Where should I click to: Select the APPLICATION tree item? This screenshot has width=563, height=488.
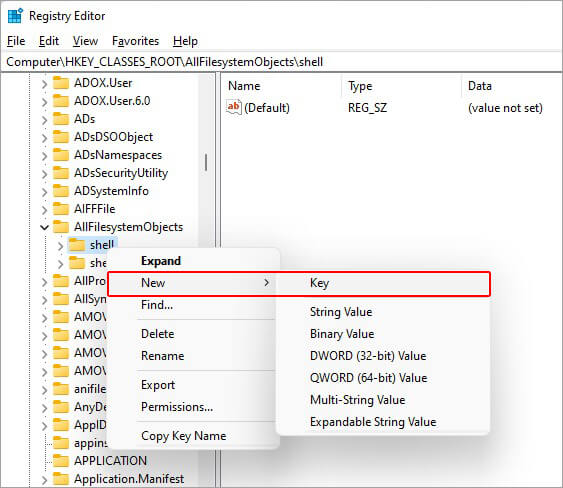pyautogui.click(x=110, y=461)
